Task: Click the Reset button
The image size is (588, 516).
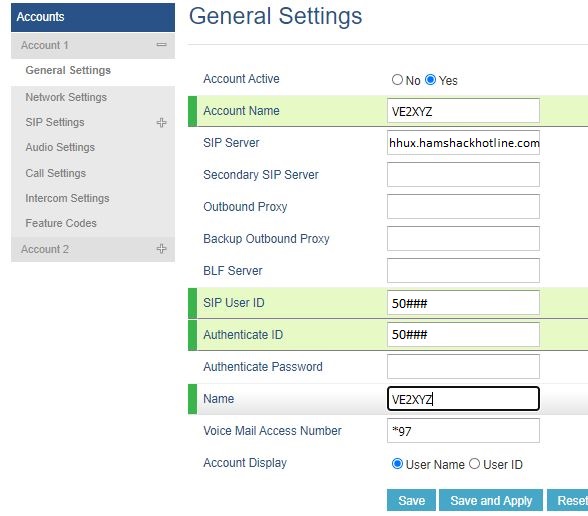Action: click(x=567, y=500)
